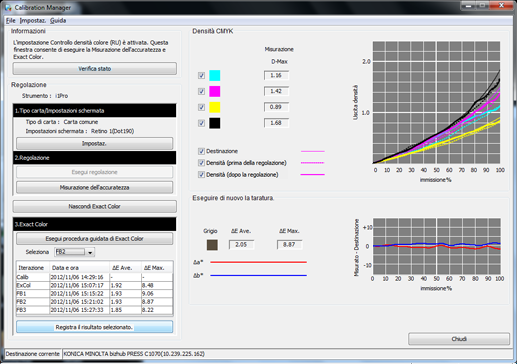Disable the Destinazione curve checkbox
Image resolution: width=517 pixels, height=364 pixels.
201,151
